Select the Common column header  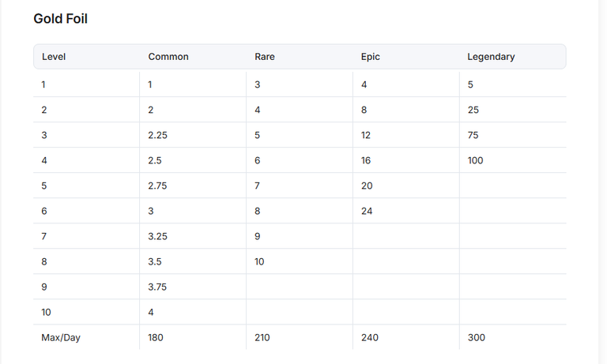pyautogui.click(x=168, y=57)
